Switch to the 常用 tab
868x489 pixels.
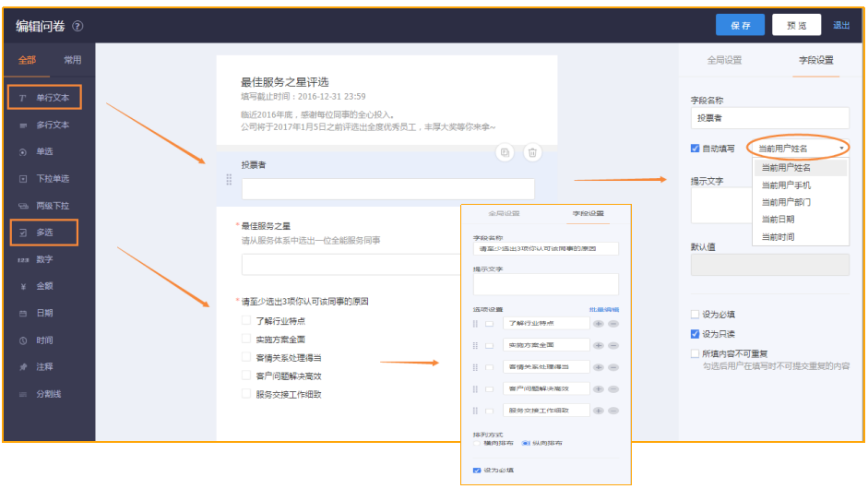73,60
